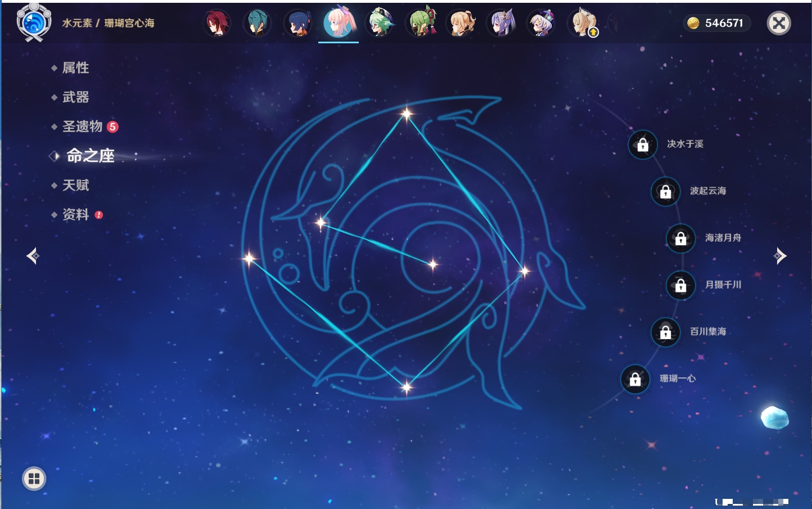
Task: Go to next character with right arrow
Action: pyautogui.click(x=780, y=256)
